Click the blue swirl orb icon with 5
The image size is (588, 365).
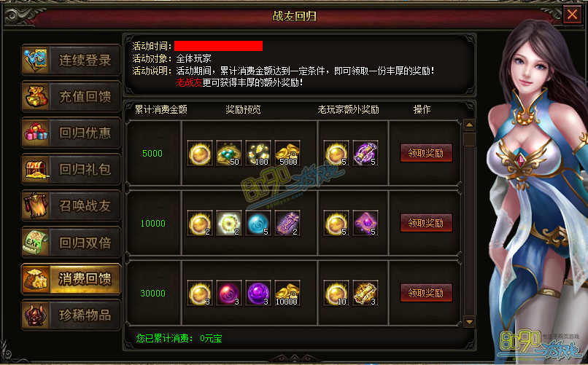coord(258,223)
